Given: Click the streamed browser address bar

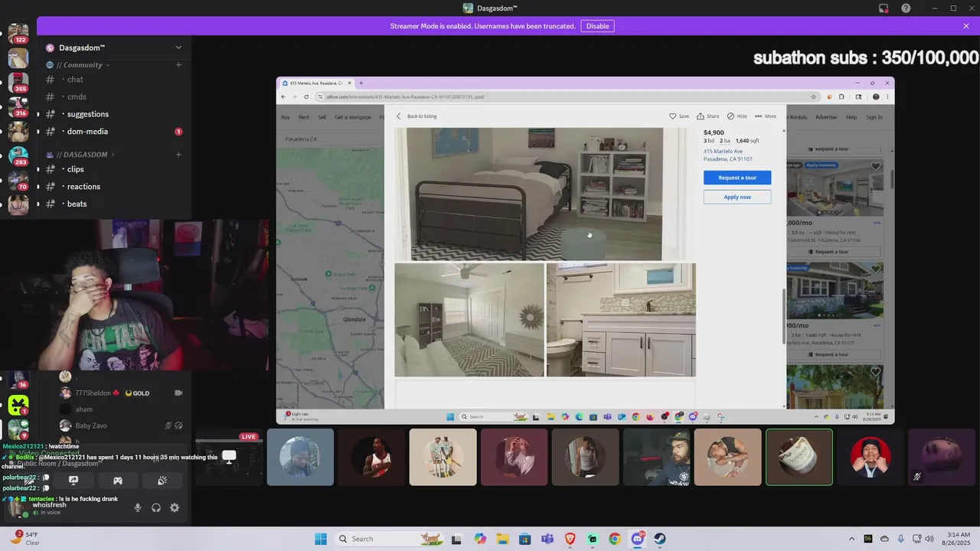Looking at the screenshot, I should coord(567,96).
